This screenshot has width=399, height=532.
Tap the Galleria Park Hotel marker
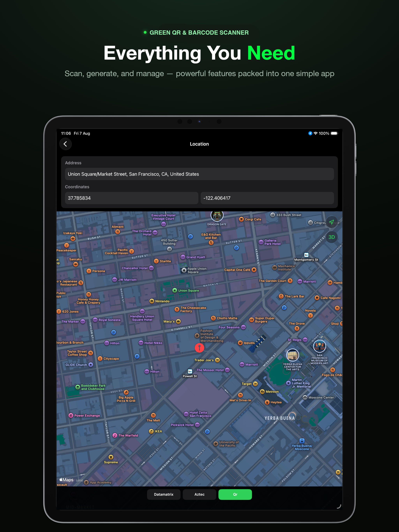[x=261, y=242]
